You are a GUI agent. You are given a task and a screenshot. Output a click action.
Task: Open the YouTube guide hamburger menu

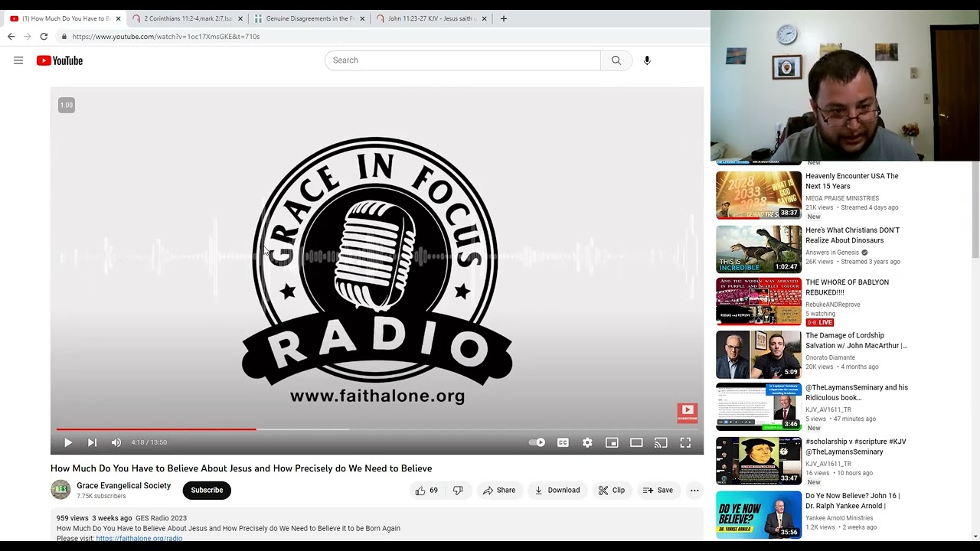(18, 60)
